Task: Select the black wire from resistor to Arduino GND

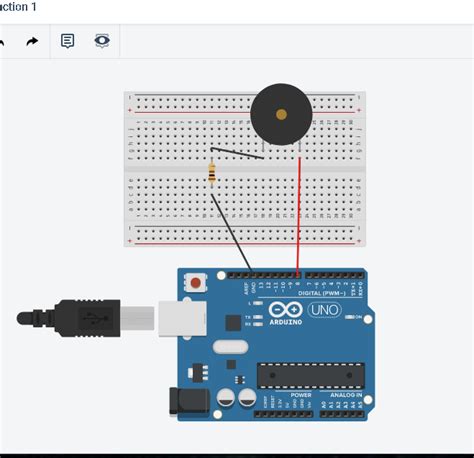Action: 231,232
